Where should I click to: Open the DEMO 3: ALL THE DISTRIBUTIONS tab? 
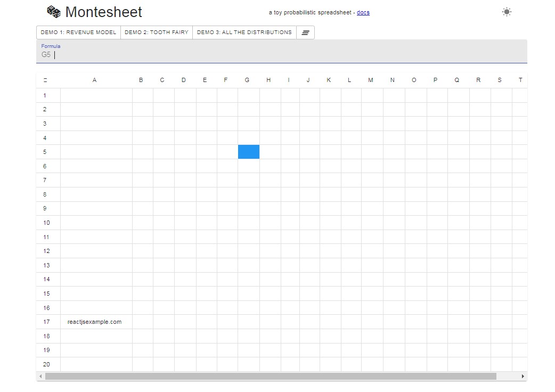point(244,32)
